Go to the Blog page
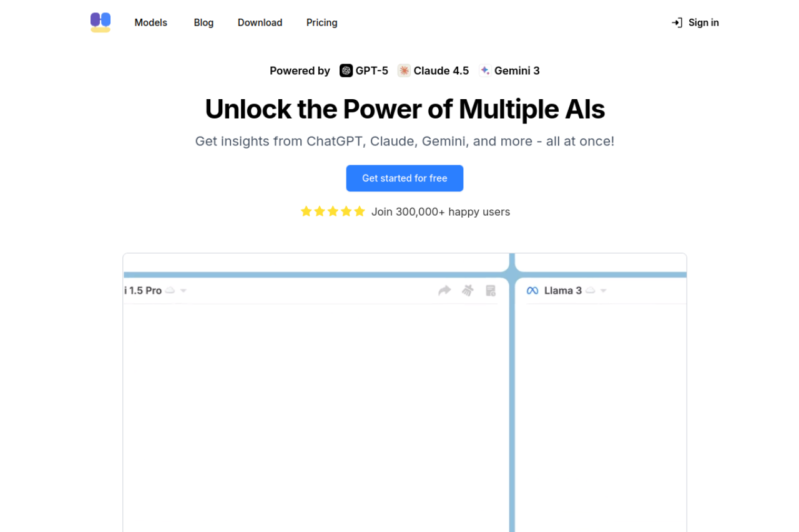Image resolution: width=799 pixels, height=532 pixels. coord(203,22)
